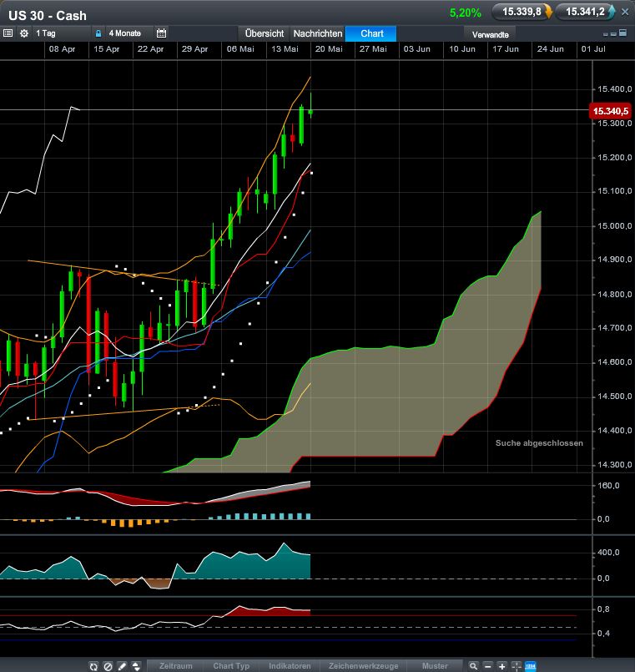Open the list view icon in the top-left toolbar
The width and height of the screenshot is (635, 672).
(8, 33)
